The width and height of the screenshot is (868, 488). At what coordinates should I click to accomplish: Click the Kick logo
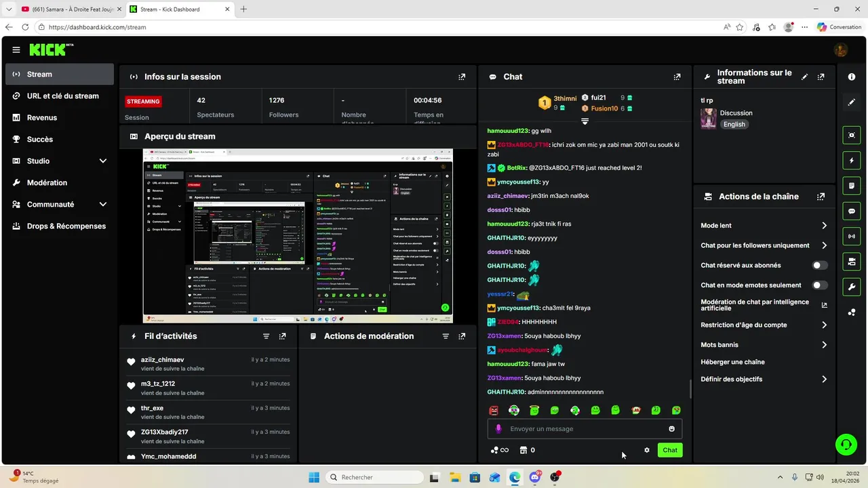[51, 49]
